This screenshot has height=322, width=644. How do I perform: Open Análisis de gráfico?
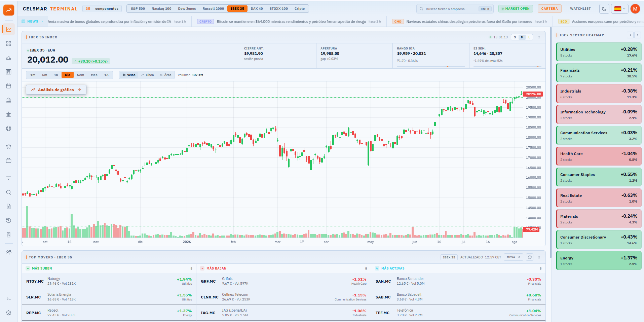(56, 90)
